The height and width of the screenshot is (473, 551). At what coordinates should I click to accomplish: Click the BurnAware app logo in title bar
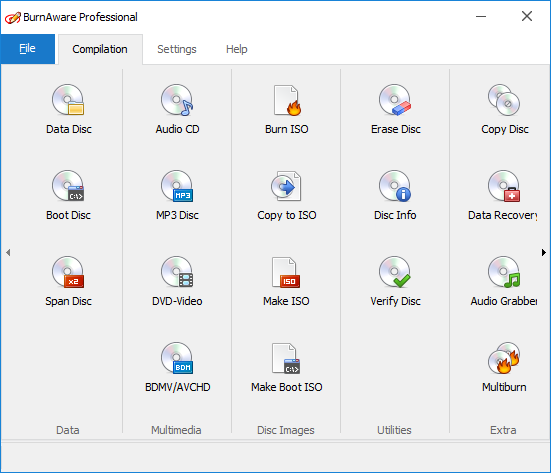[13, 17]
